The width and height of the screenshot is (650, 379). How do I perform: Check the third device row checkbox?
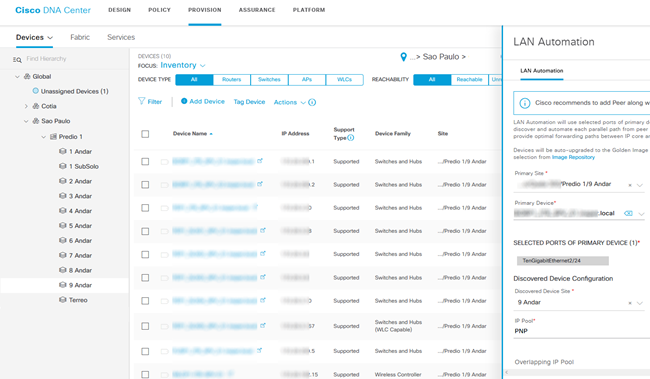click(x=145, y=208)
